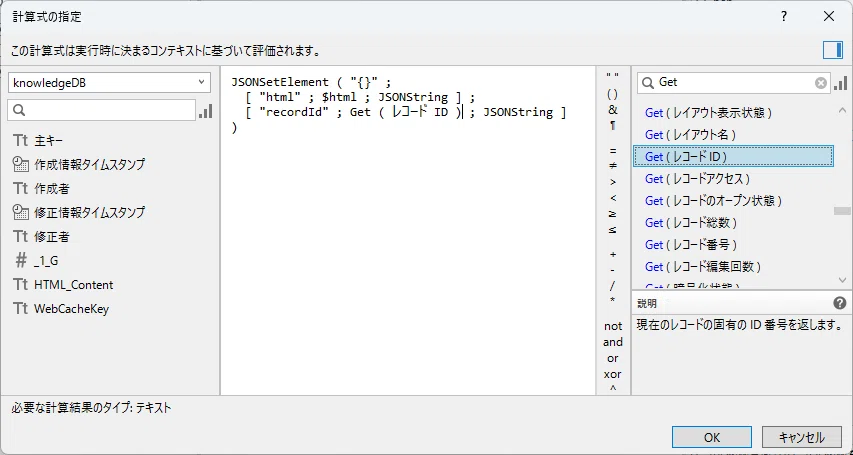The height and width of the screenshot is (455, 853).
Task: Click function list scroll down arrow
Action: pos(843,280)
